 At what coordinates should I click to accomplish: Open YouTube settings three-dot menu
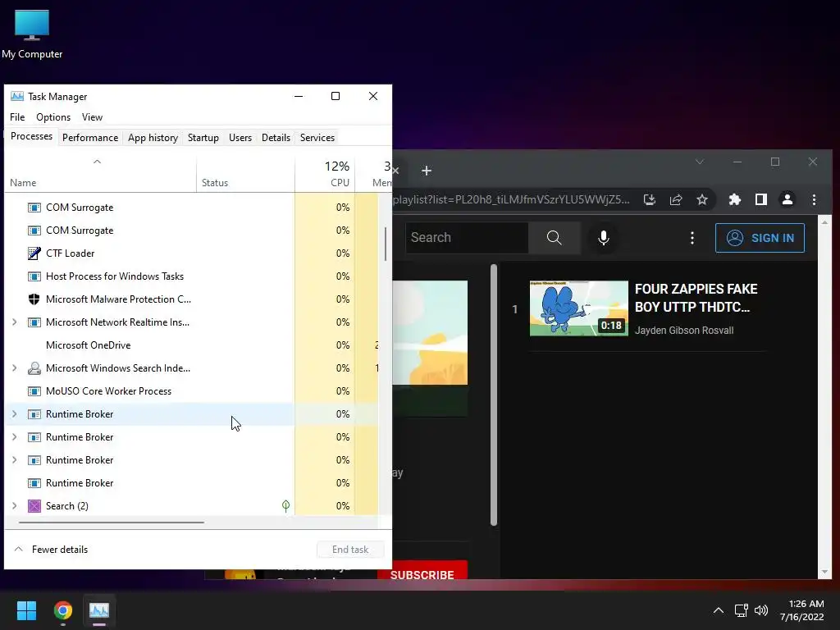click(x=692, y=238)
